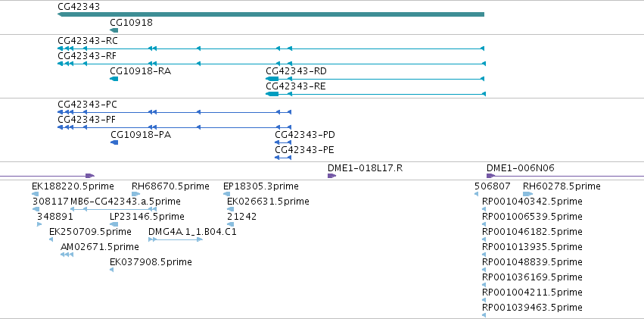Select the CG42343-PD protein feature
Screen dimensions: 644x319
click(x=283, y=142)
